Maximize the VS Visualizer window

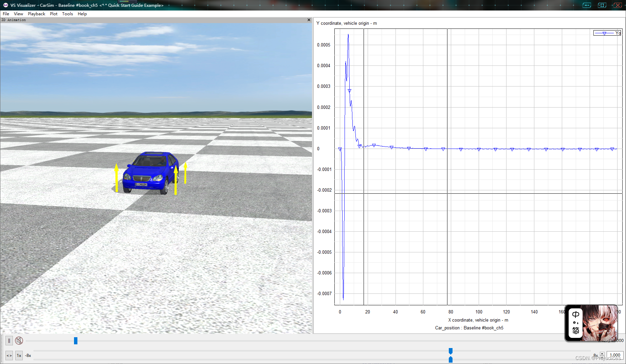click(602, 5)
